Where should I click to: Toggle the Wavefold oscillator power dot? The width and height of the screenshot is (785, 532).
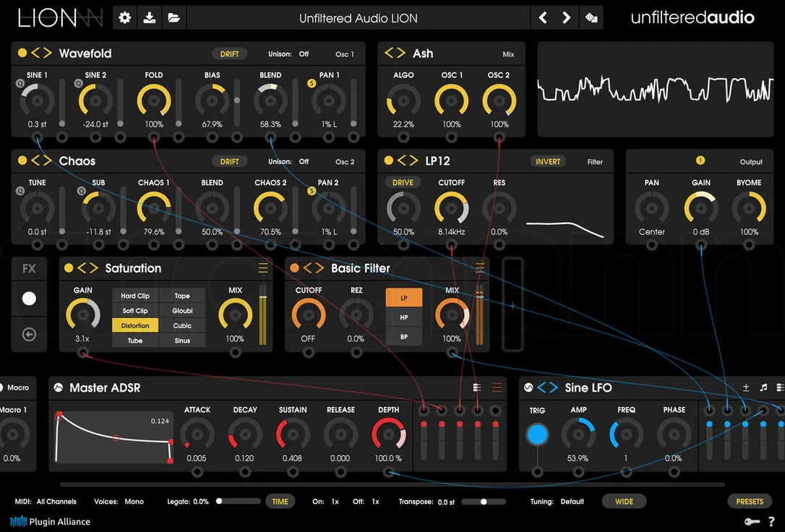[22, 53]
